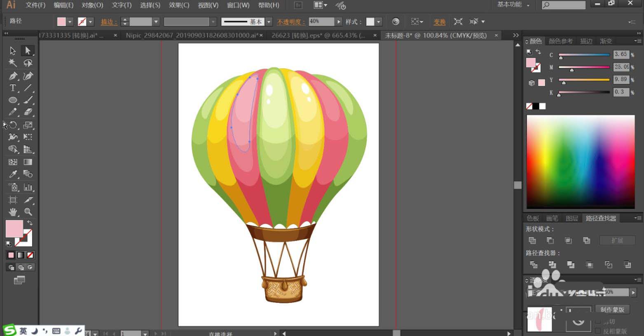Click the first shape mode icon in Pathfinder

pyautogui.click(x=532, y=240)
